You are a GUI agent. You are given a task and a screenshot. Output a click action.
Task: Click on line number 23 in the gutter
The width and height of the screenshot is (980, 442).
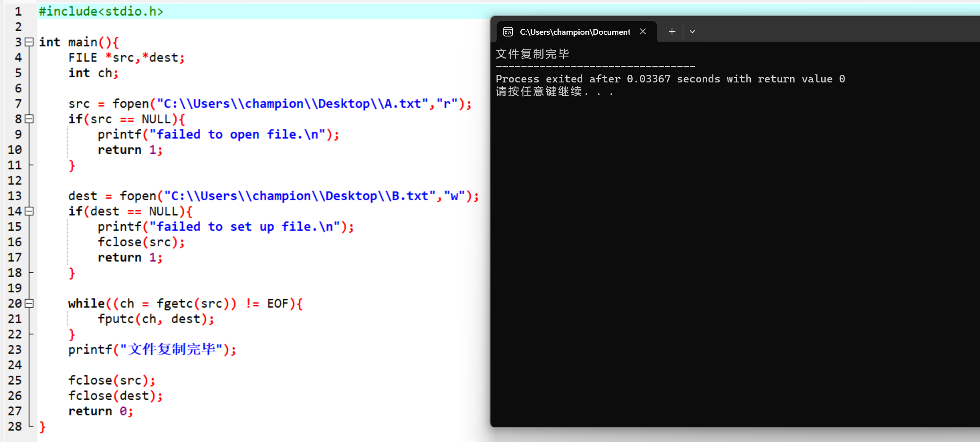pos(15,350)
